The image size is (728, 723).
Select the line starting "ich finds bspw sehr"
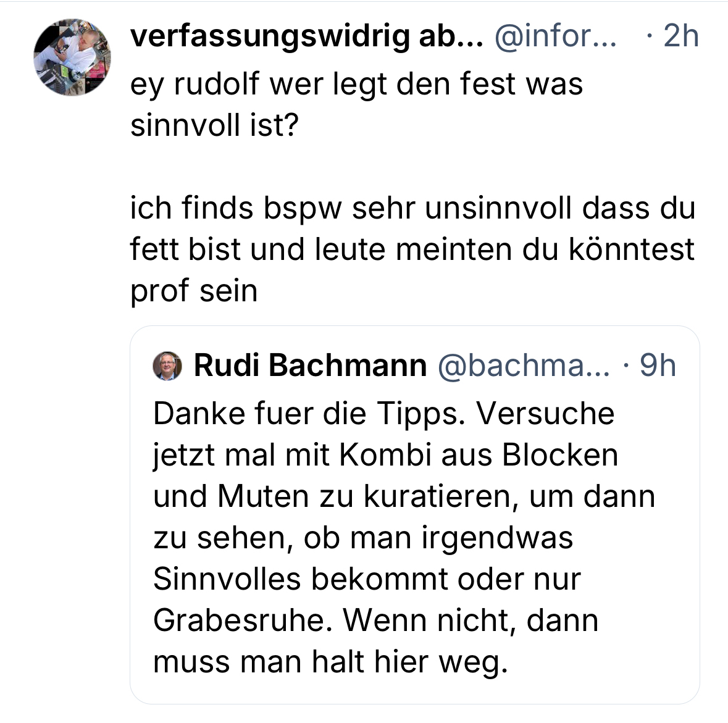pyautogui.click(x=412, y=208)
